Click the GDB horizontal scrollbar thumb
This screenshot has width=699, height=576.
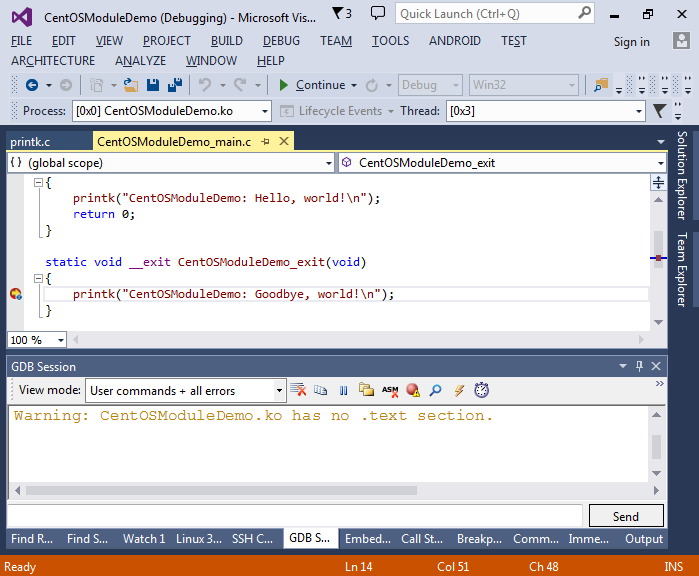point(221,490)
